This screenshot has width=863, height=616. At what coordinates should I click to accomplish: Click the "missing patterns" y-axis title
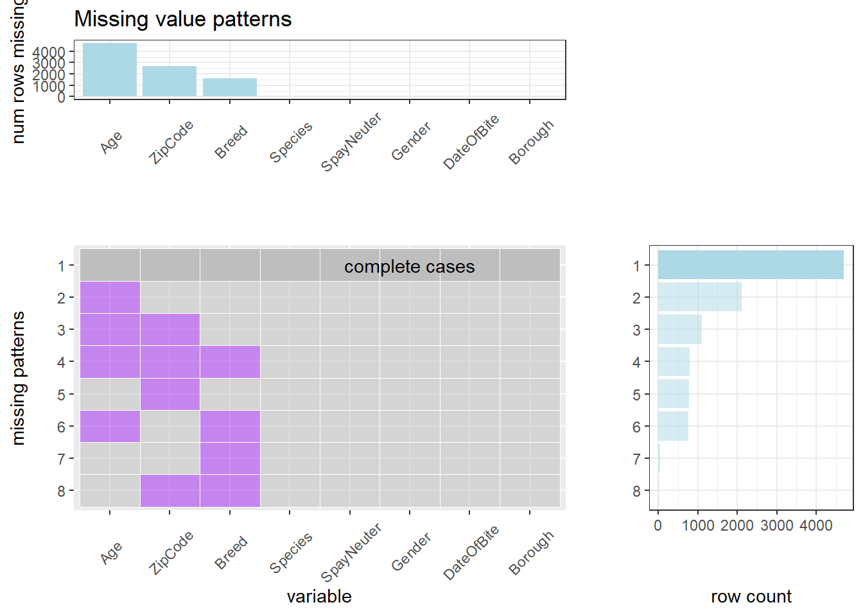18,378
